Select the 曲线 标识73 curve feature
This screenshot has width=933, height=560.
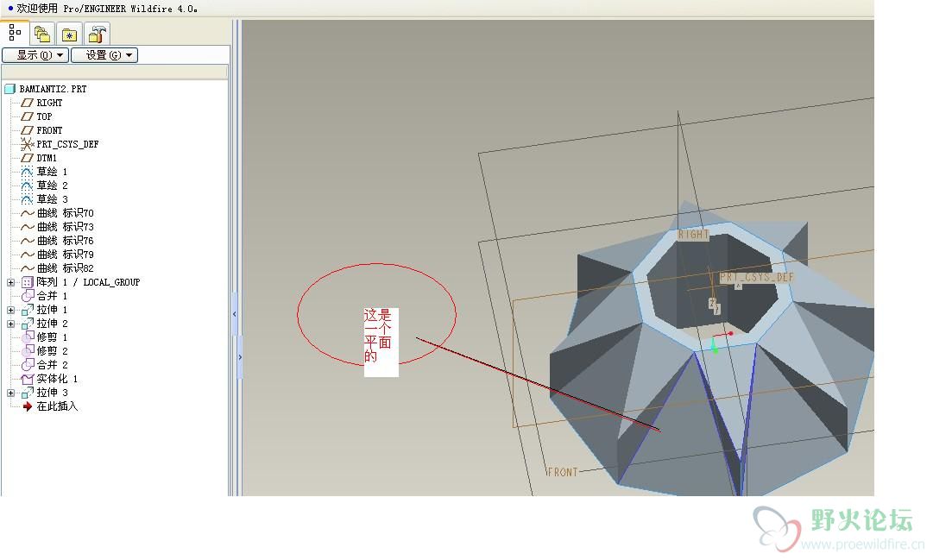click(x=65, y=227)
